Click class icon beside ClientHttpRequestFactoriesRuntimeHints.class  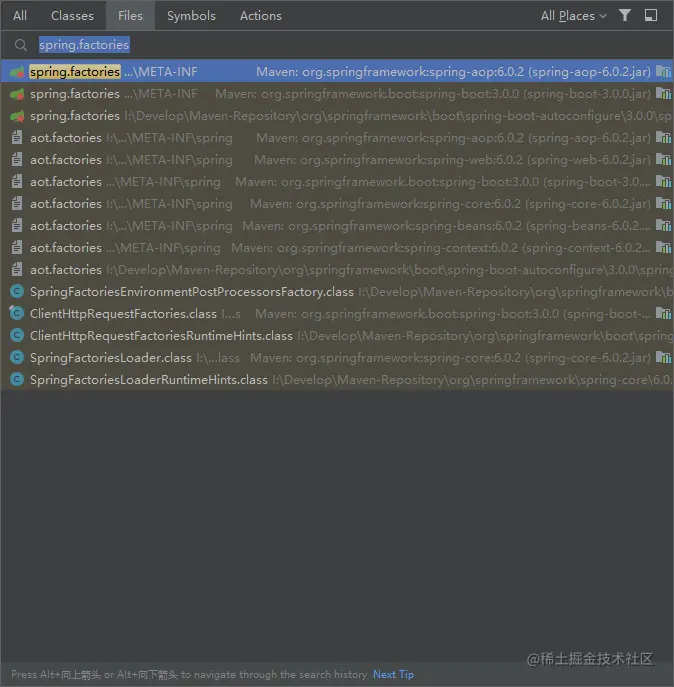coord(17,336)
